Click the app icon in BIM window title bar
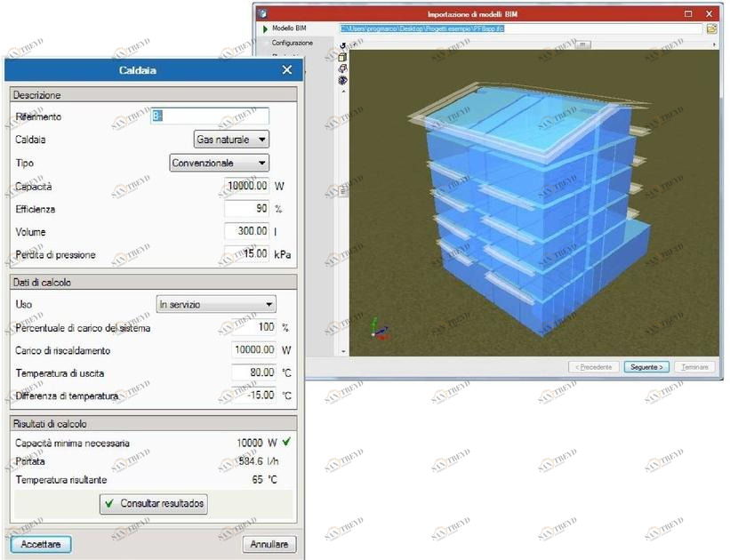 coord(262,14)
